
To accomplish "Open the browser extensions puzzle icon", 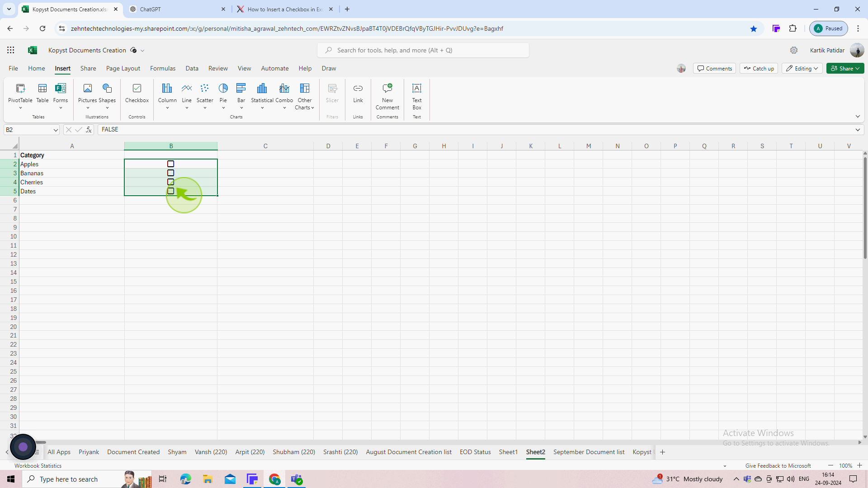I will 793,28.
